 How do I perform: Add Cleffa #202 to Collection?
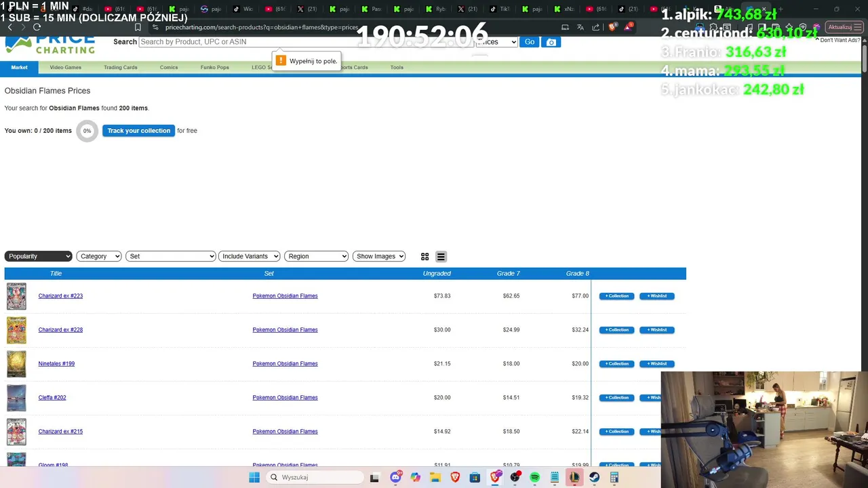(x=616, y=398)
